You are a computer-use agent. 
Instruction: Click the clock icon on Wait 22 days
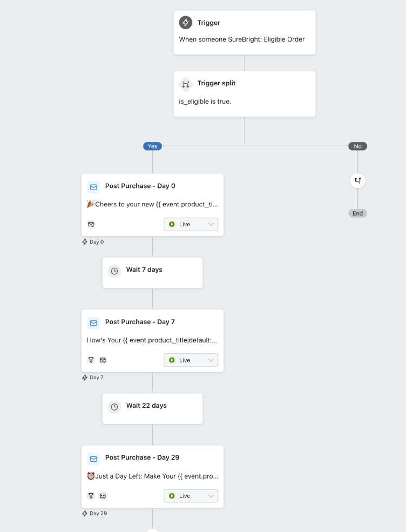tap(114, 407)
